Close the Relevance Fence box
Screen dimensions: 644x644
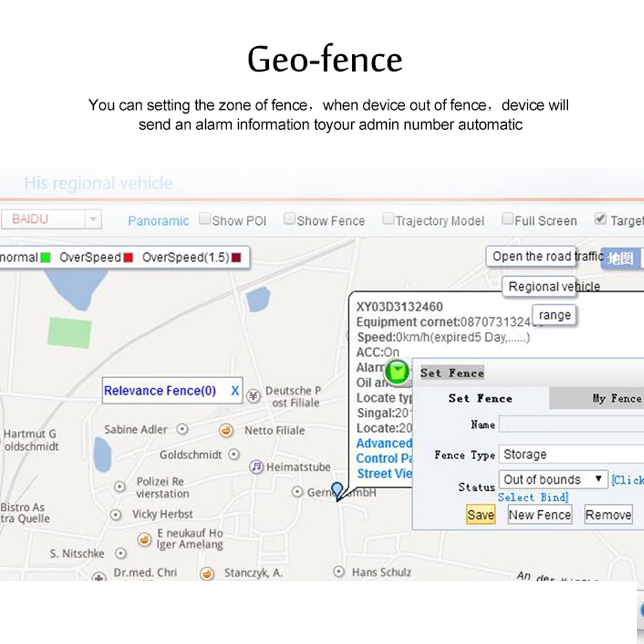pos(235,390)
